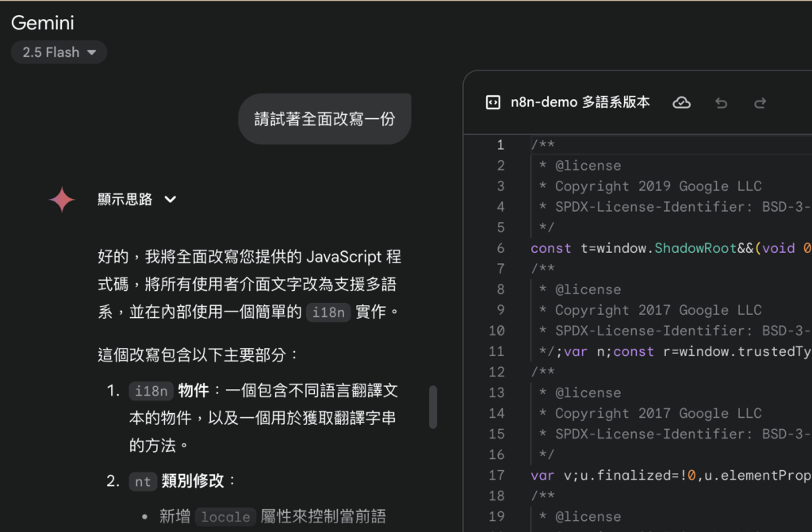Click the Gemini sparkle response icon

coord(62,200)
